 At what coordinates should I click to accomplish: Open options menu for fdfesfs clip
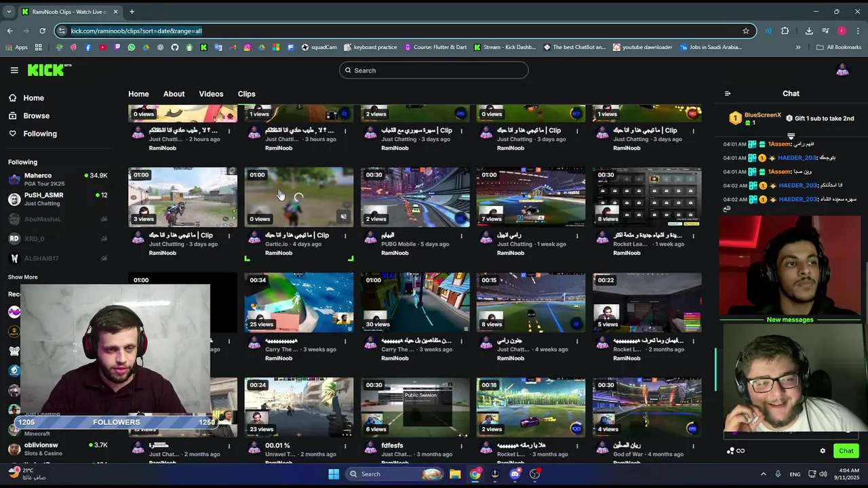[x=461, y=446]
